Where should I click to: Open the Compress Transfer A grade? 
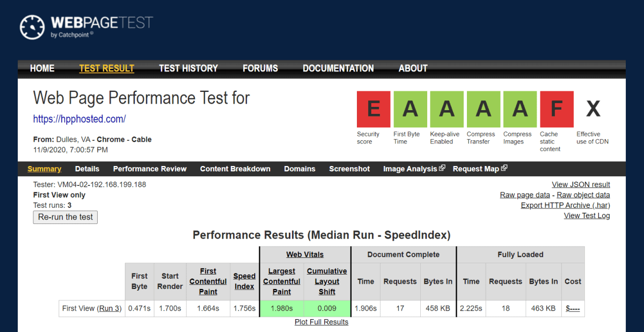[x=483, y=109]
